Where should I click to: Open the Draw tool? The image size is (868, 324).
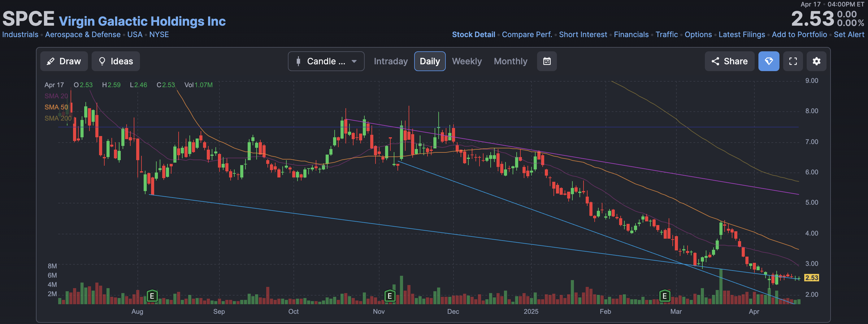pos(64,61)
